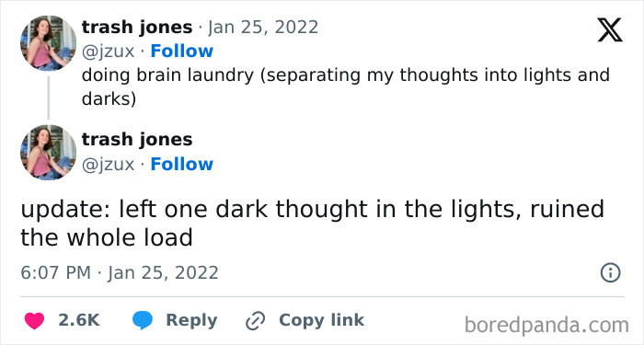
Task: Open the second trash jones profile picture
Action: point(49,153)
